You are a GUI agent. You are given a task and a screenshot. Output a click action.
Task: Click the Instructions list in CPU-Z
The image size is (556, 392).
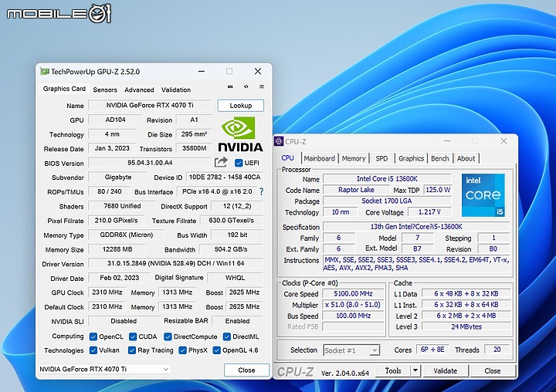click(416, 264)
